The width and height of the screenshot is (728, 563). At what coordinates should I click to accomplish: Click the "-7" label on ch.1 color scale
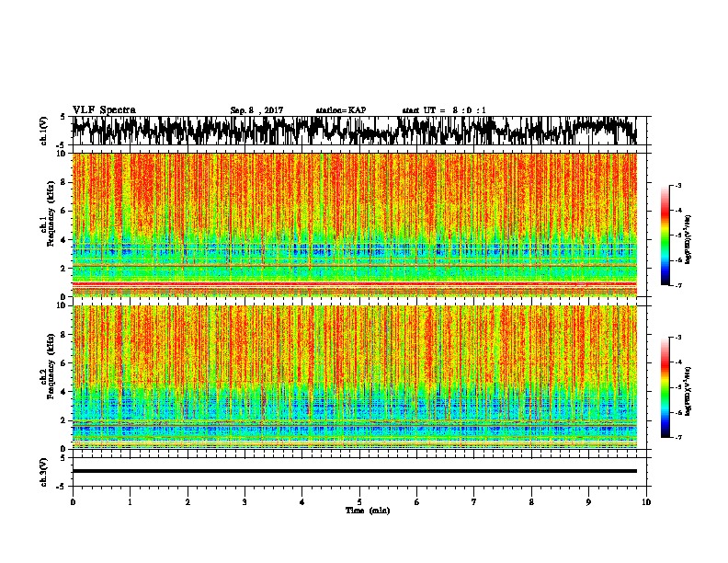[x=677, y=285]
